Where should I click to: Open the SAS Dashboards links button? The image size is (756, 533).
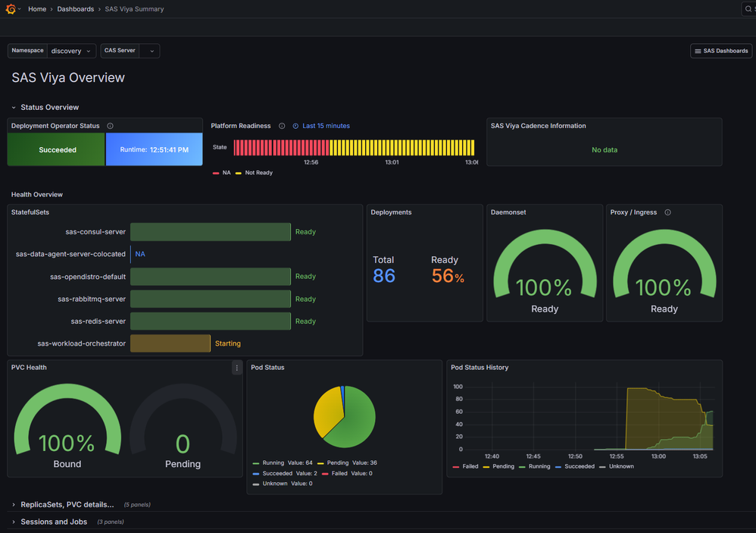[x=721, y=51]
